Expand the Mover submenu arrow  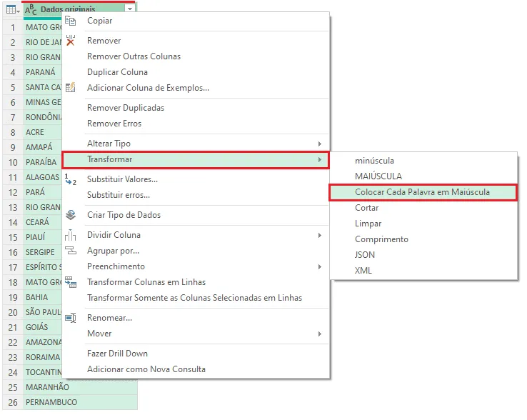(x=320, y=334)
